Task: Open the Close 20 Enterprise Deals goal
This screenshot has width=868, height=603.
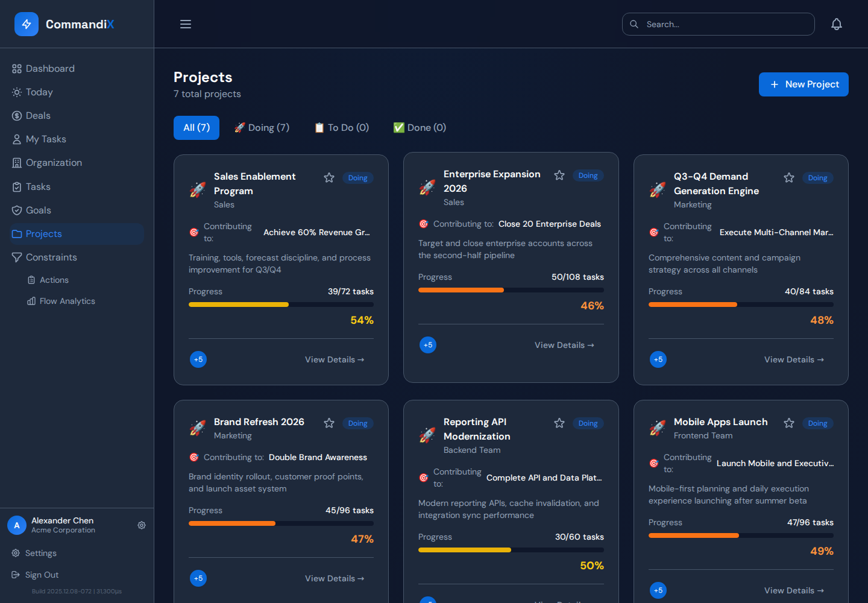Action: pyautogui.click(x=550, y=224)
